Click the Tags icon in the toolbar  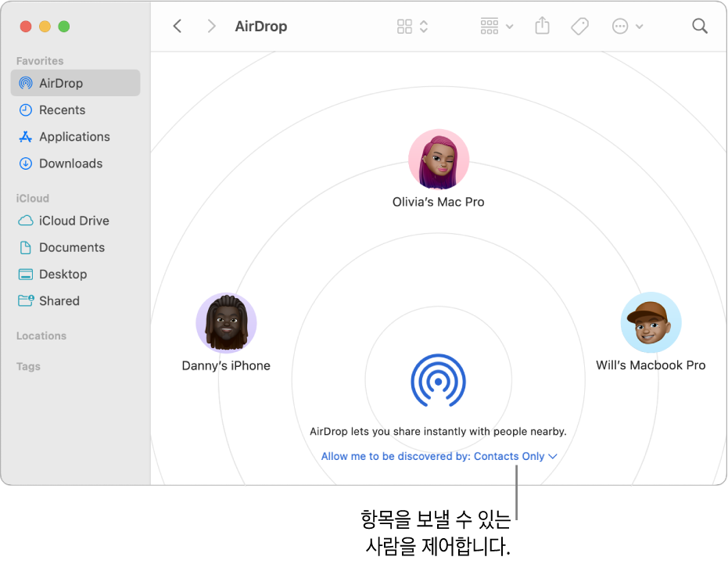pos(579,26)
